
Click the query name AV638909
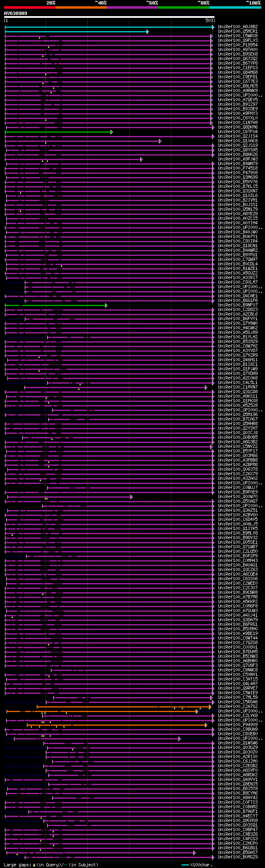[x=16, y=13]
